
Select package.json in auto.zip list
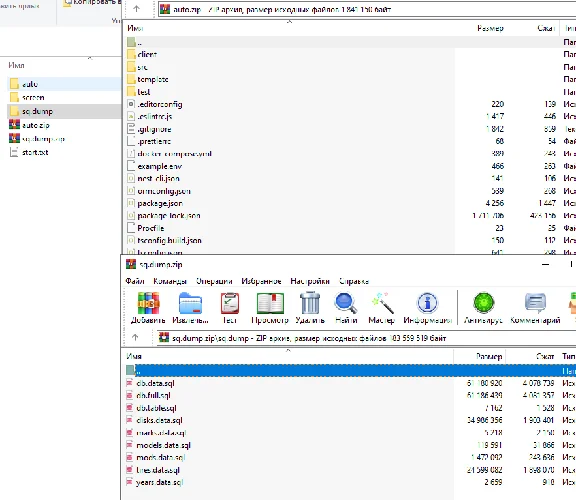point(160,203)
